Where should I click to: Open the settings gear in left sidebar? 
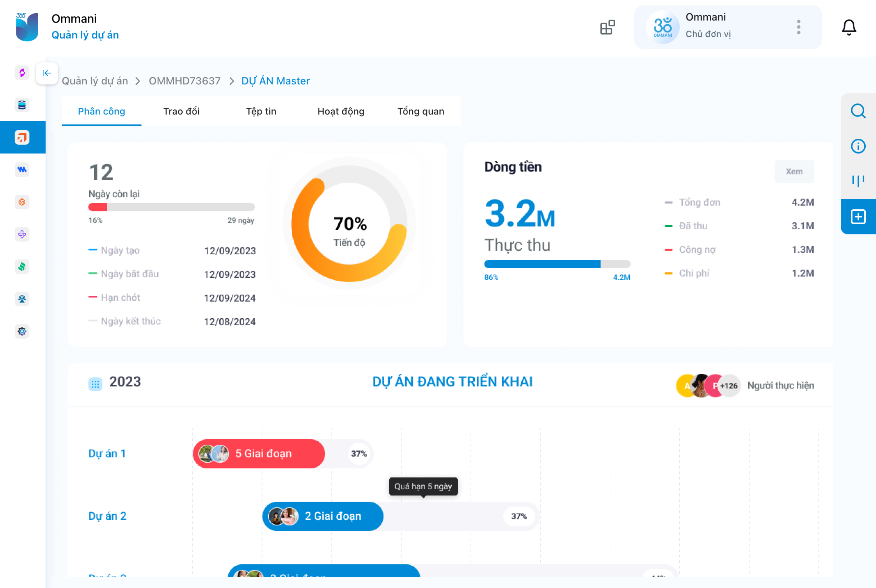pos(22,331)
